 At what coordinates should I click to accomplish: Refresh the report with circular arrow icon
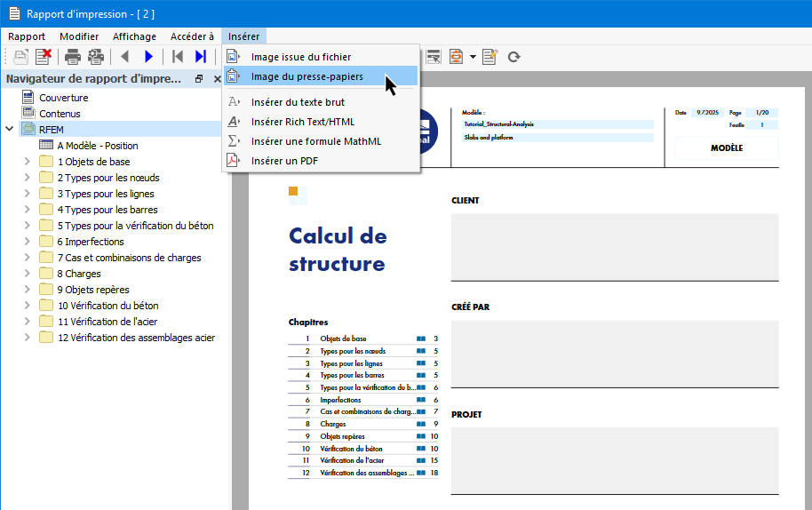513,57
